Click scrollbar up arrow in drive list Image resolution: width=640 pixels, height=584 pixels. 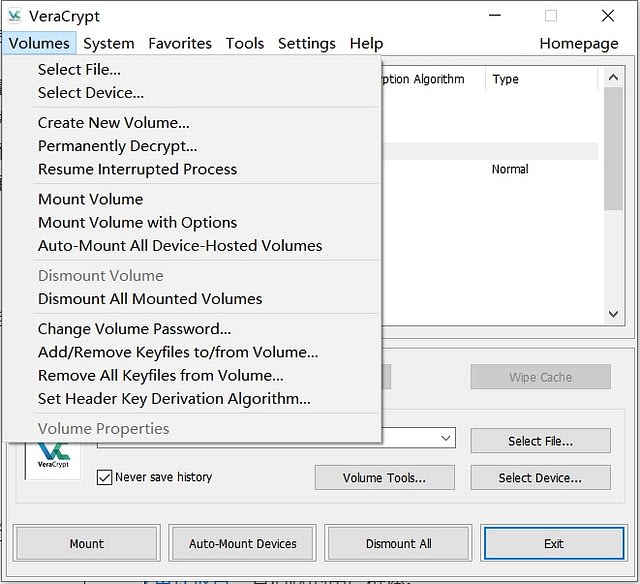[613, 78]
